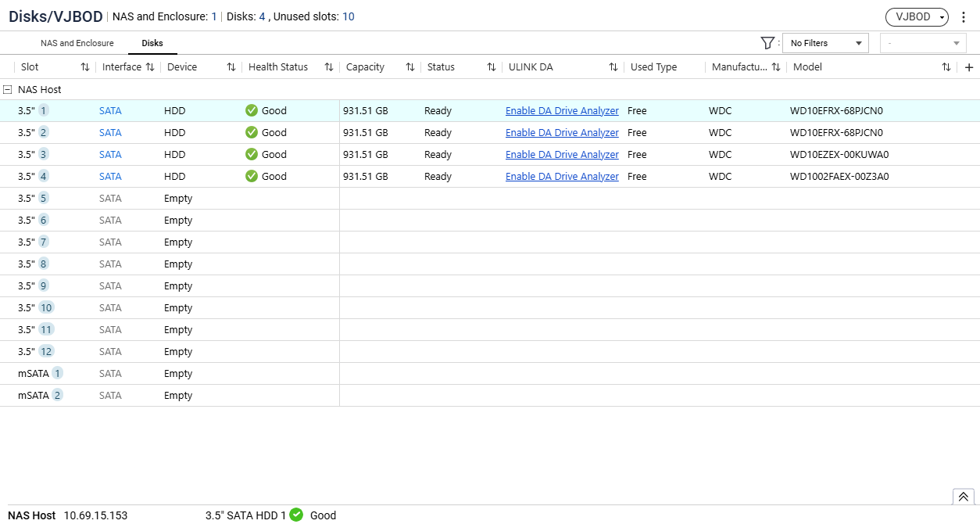The height and width of the screenshot is (524, 980).
Task: Open the disabled dropdown next to filters
Action: 923,43
